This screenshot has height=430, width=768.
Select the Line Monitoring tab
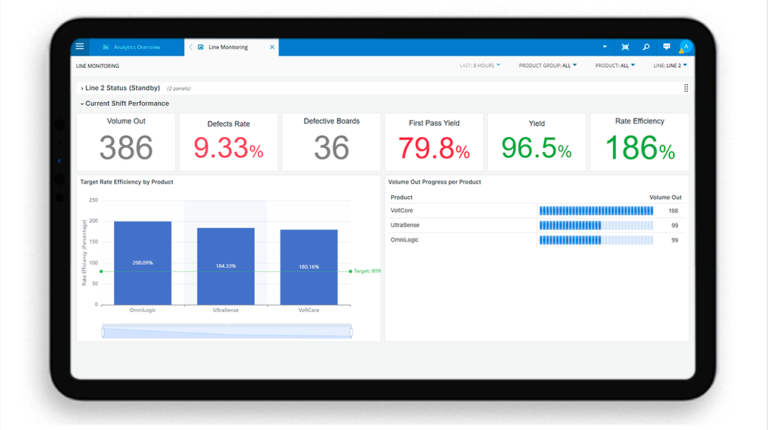(x=228, y=47)
